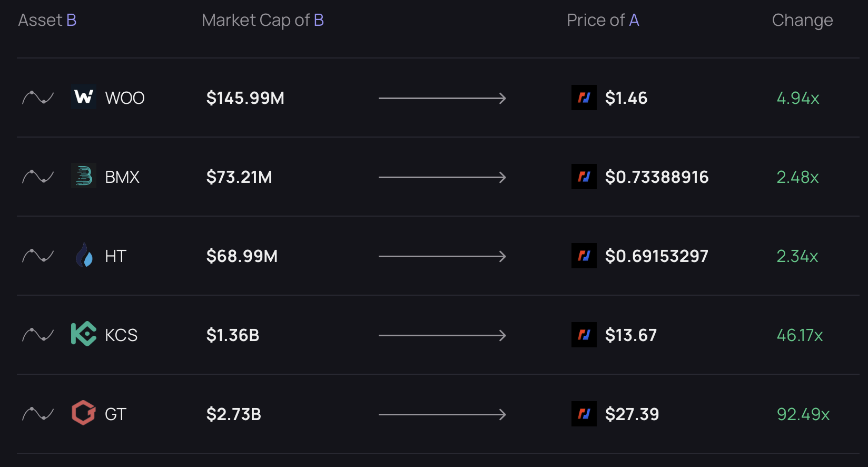Open the chart icon in the KCS row
This screenshot has width=868, height=467.
tap(38, 335)
